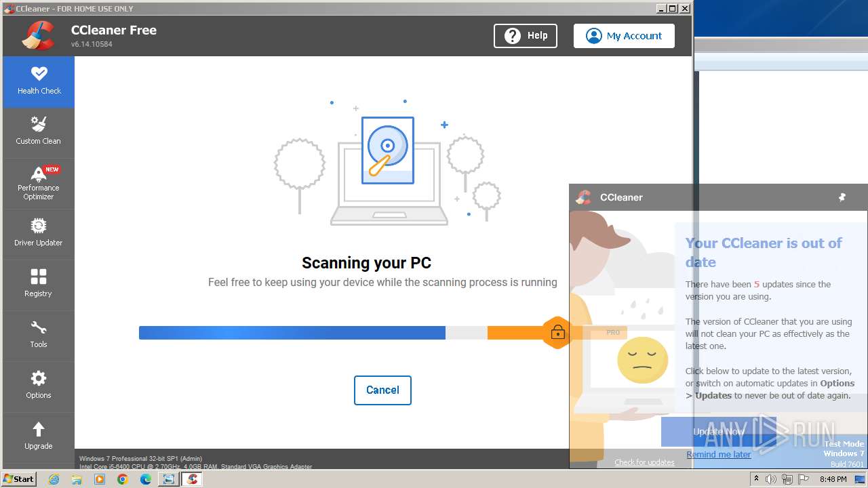Click Remind me later link
This screenshot has width=868, height=488.
pyautogui.click(x=718, y=455)
